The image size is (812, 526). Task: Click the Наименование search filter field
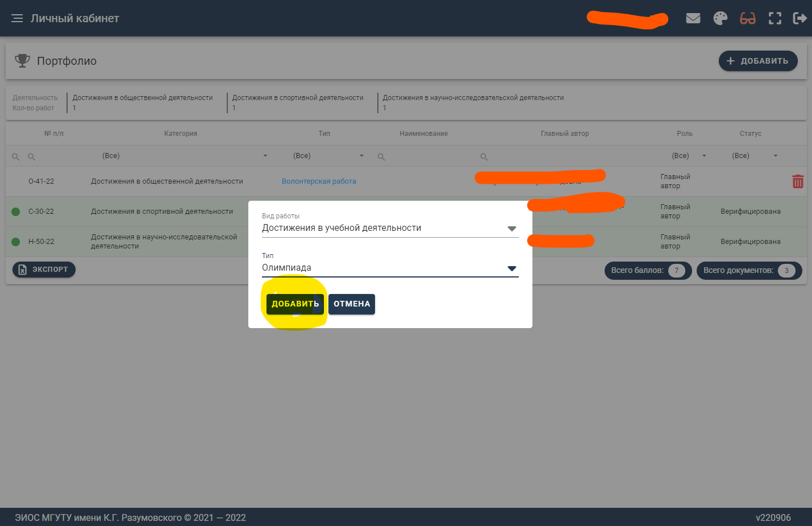point(426,156)
